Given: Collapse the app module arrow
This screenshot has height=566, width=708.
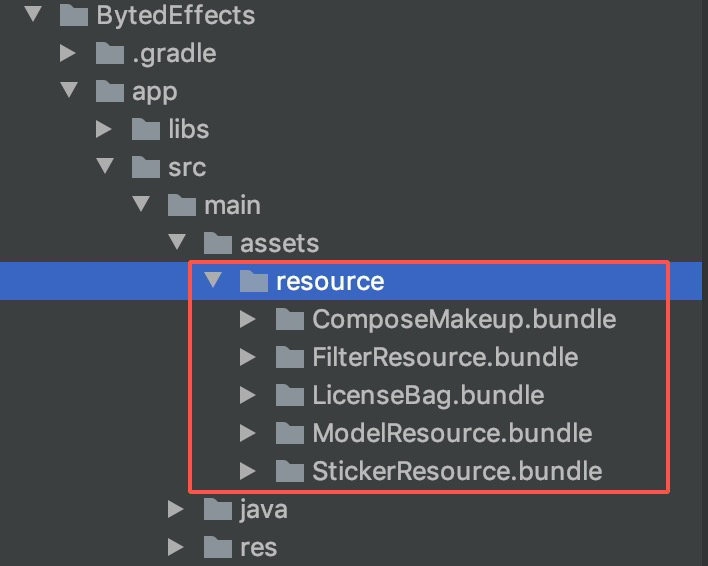Looking at the screenshot, I should (69, 89).
